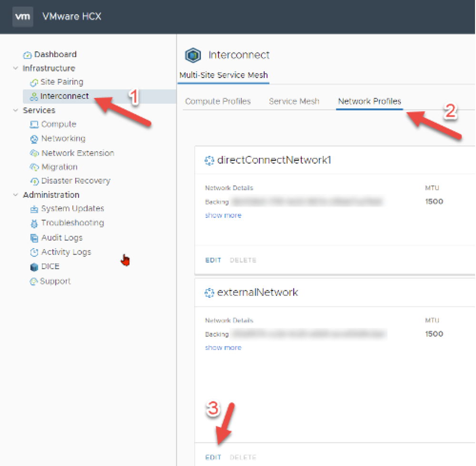Click the Compute monitor icon
The image size is (476, 466).
[x=34, y=124]
